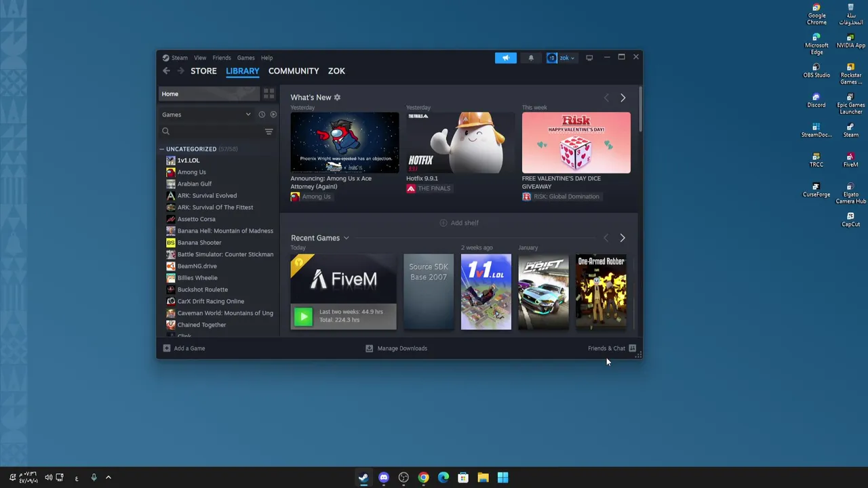
Task: Show next Recent Games arrow
Action: pos(623,238)
